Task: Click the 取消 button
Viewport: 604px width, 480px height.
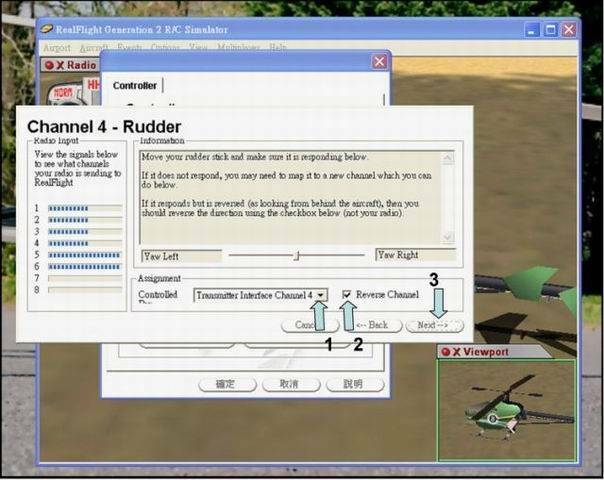Action: pyautogui.click(x=291, y=384)
